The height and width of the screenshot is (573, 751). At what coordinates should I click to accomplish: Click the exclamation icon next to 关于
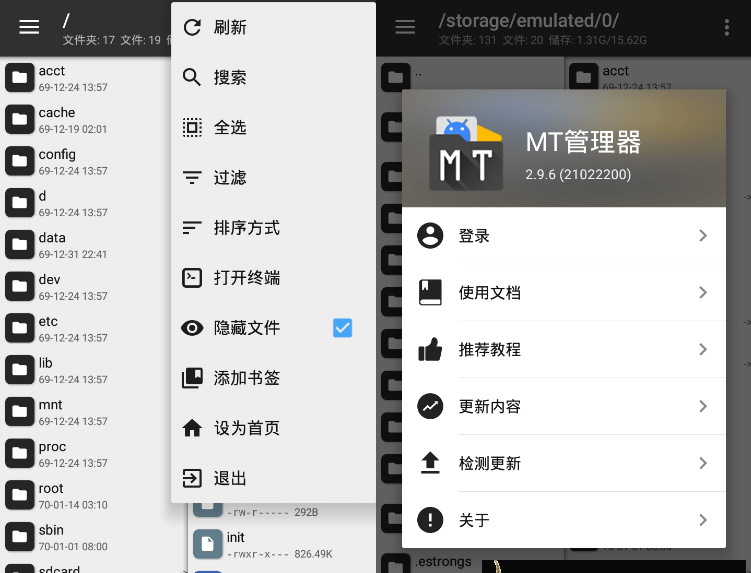click(x=430, y=520)
